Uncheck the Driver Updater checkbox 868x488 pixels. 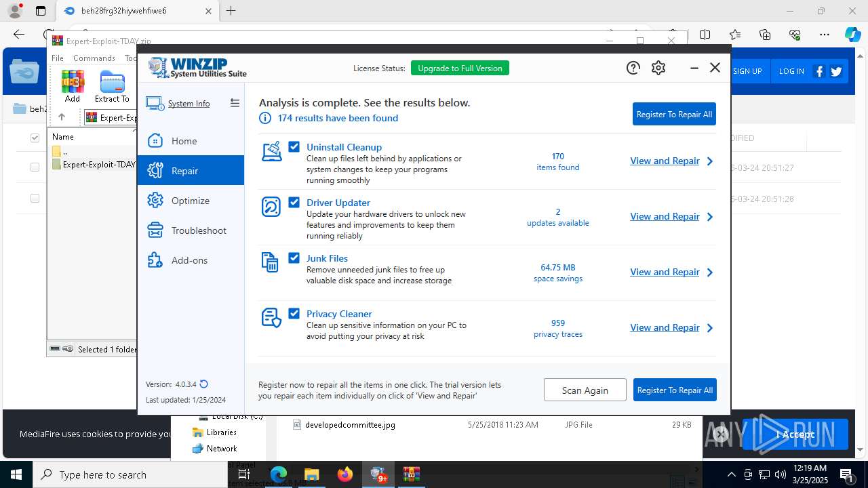(x=294, y=202)
